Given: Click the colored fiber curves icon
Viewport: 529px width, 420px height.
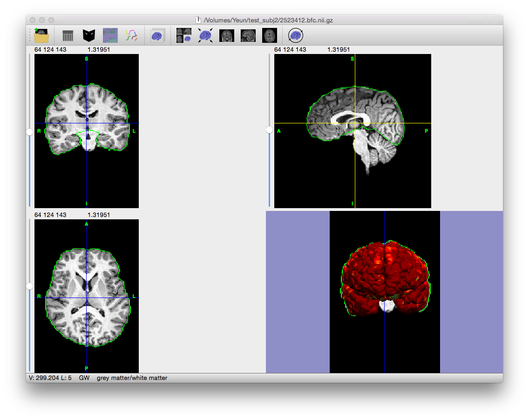Looking at the screenshot, I should point(132,35).
